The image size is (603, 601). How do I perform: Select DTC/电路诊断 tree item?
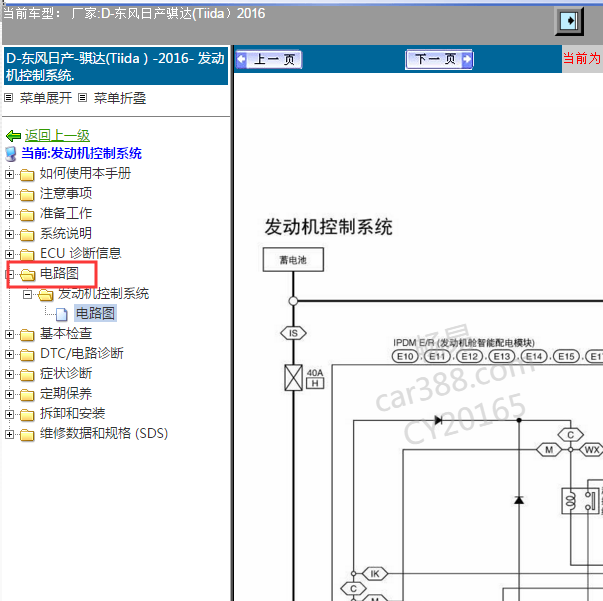tap(82, 353)
